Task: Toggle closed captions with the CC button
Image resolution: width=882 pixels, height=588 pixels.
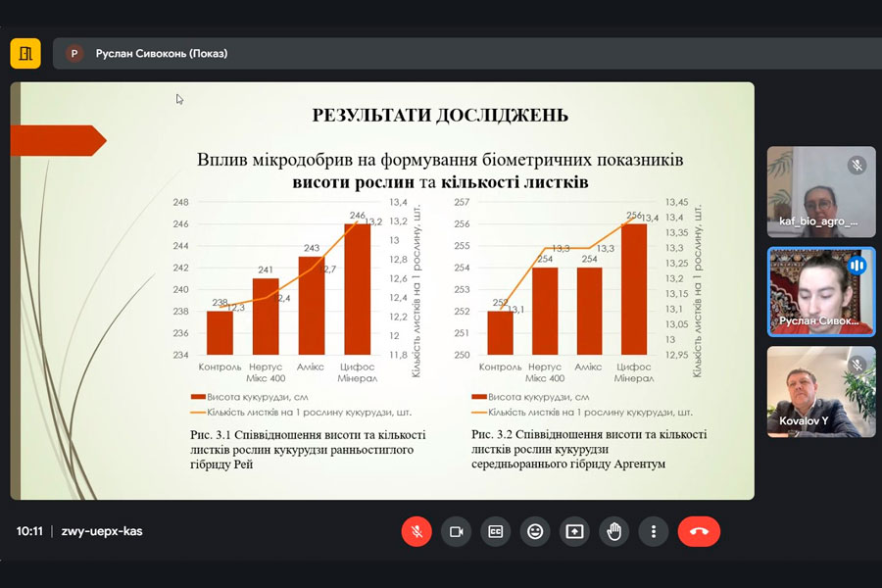Action: pyautogui.click(x=496, y=531)
